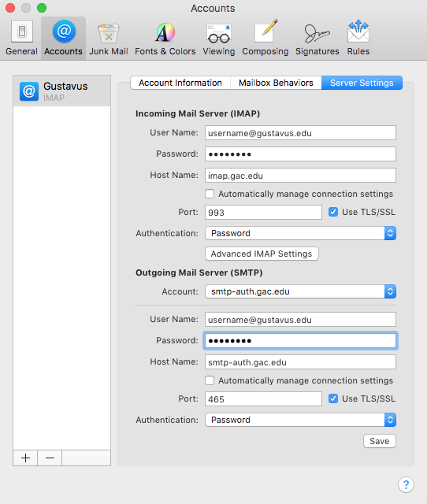Switch to the Mailbox Behaviors tab

[276, 83]
